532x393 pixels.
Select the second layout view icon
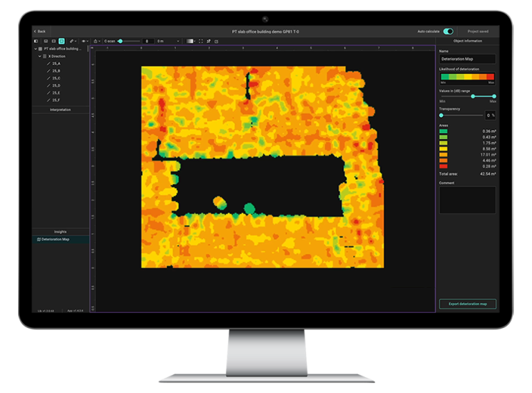53,41
